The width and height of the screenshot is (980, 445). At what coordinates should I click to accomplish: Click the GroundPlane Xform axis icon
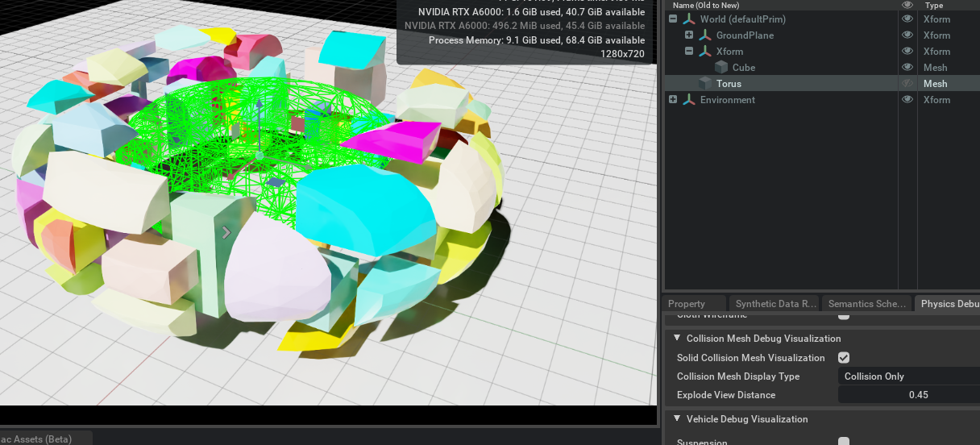click(705, 35)
